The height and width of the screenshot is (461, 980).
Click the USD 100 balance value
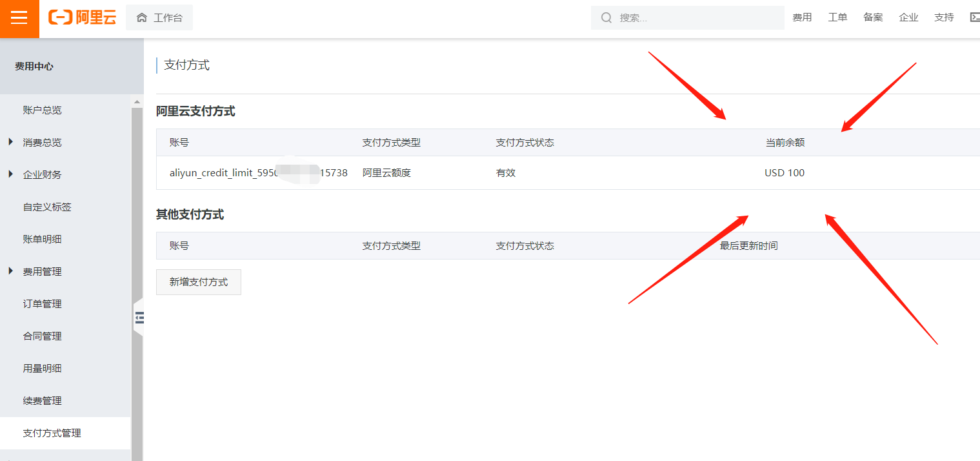click(x=785, y=173)
